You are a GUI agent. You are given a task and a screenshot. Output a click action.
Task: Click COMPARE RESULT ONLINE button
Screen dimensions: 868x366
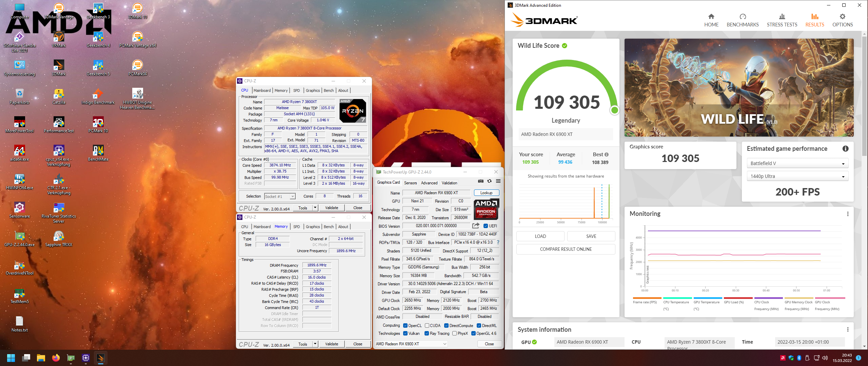(566, 249)
